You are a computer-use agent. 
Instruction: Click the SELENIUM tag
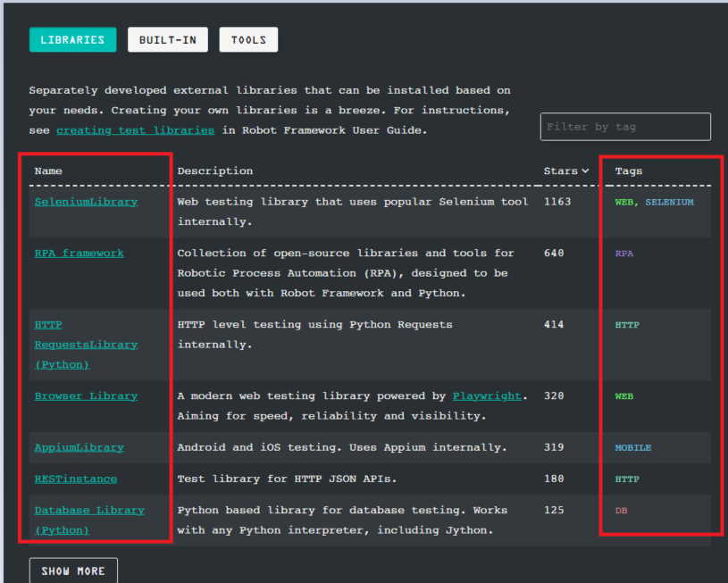[669, 203]
